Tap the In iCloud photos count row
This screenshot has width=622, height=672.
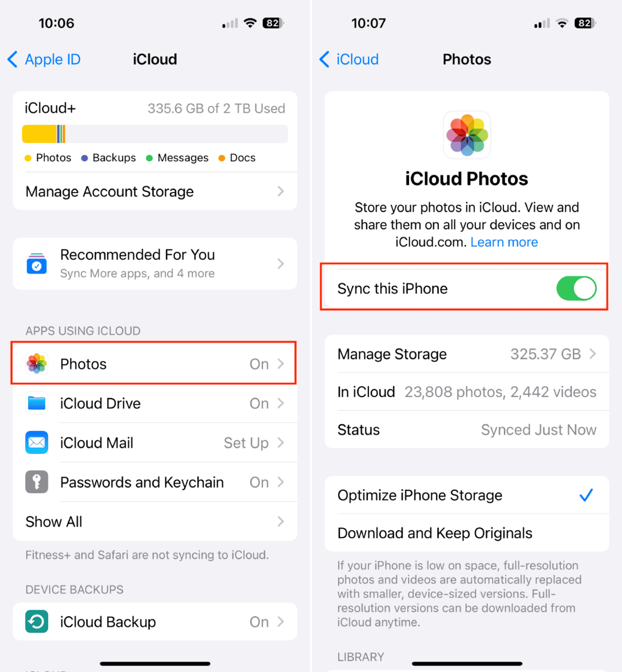(x=467, y=392)
